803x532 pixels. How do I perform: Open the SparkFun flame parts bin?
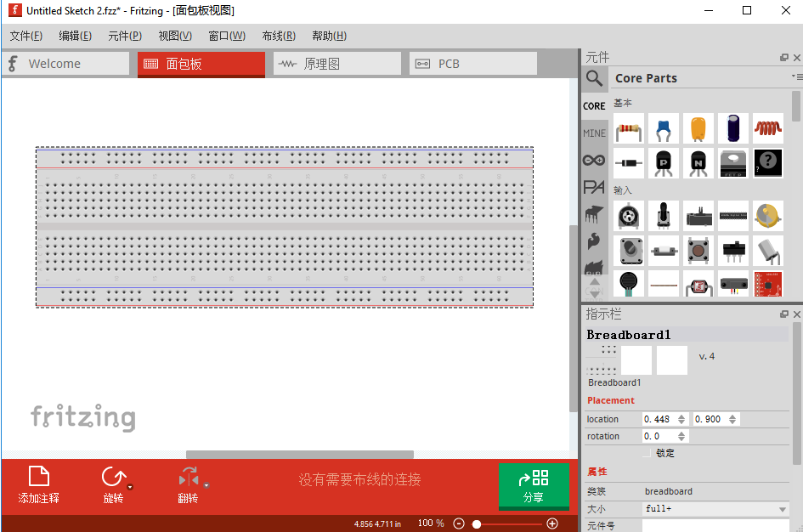click(594, 241)
